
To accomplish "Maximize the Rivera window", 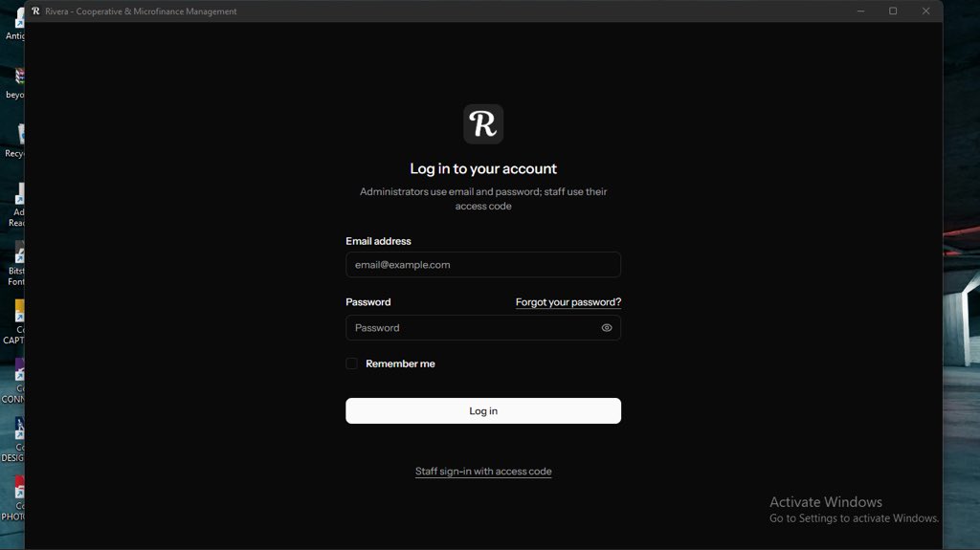I will (893, 11).
